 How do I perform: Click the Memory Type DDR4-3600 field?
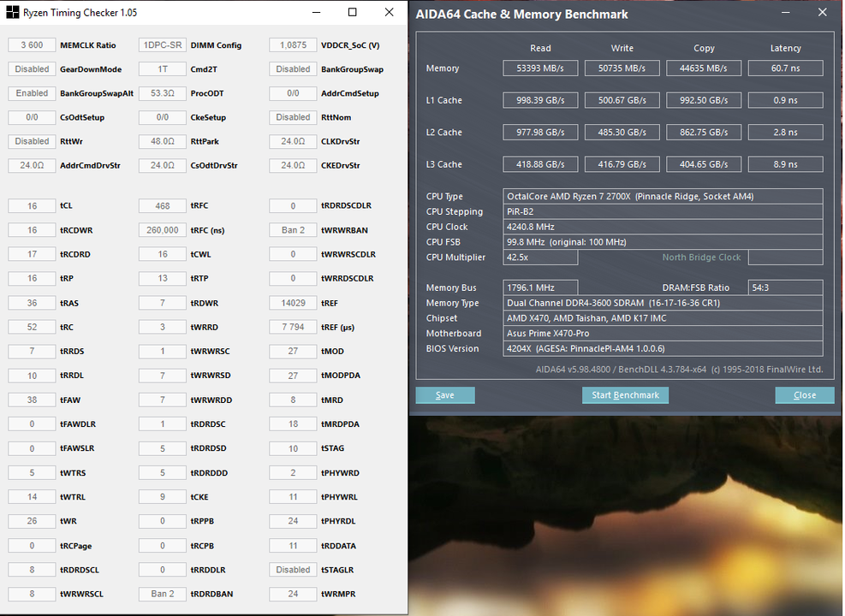[x=663, y=303]
